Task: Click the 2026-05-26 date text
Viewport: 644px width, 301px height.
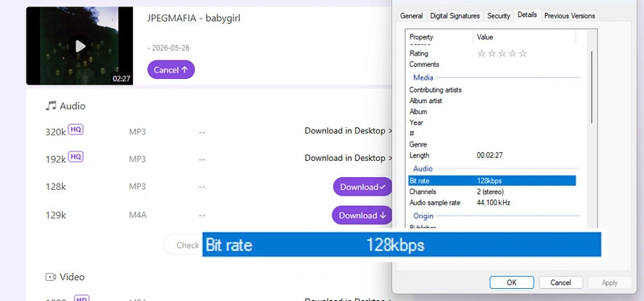Action: click(x=171, y=48)
